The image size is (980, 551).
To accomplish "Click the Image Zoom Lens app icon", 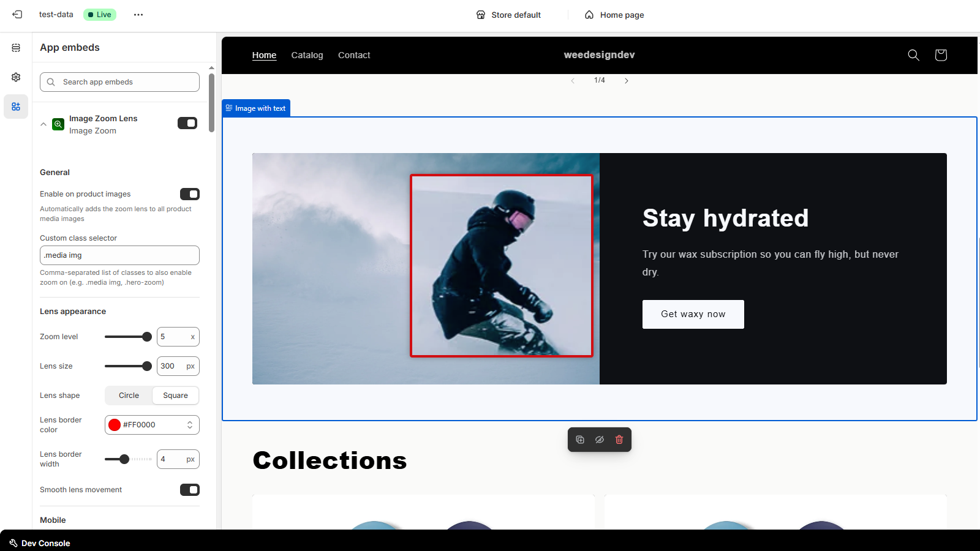I will (58, 124).
